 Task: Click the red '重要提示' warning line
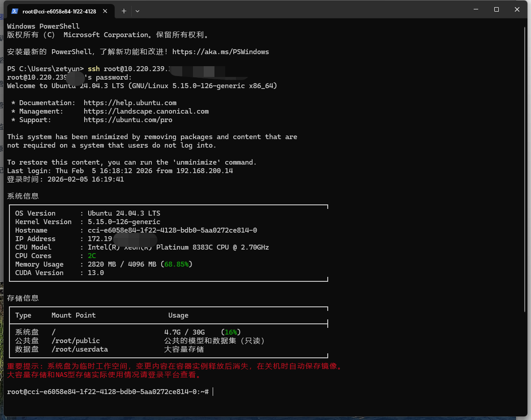tap(176, 366)
